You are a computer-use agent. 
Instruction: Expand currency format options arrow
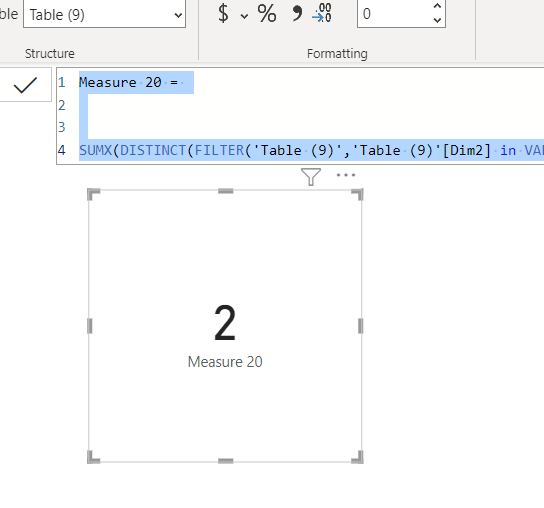point(244,16)
